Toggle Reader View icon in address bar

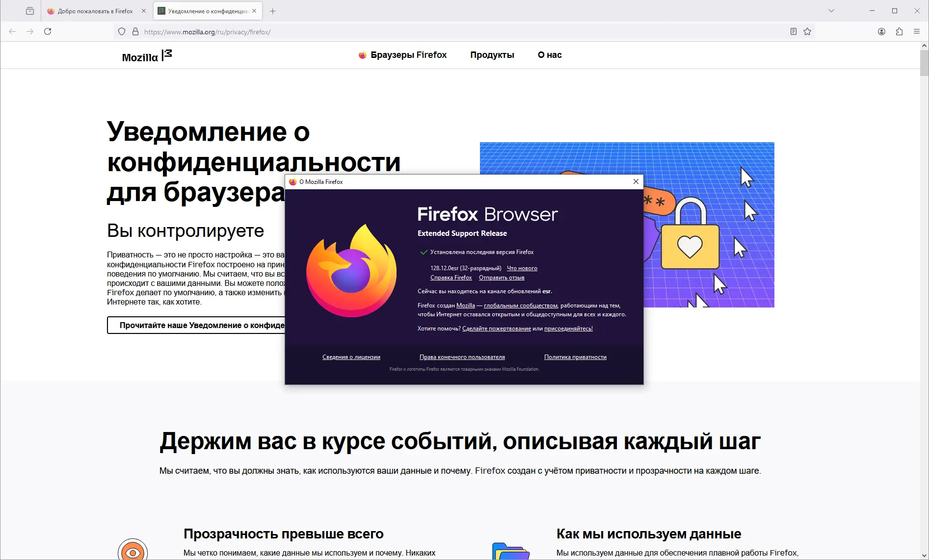click(x=793, y=32)
